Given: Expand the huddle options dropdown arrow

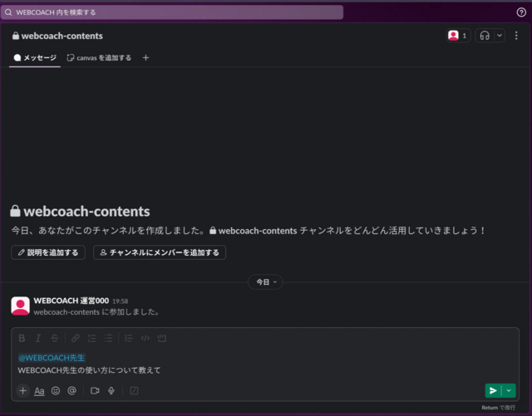Looking at the screenshot, I should 500,36.
